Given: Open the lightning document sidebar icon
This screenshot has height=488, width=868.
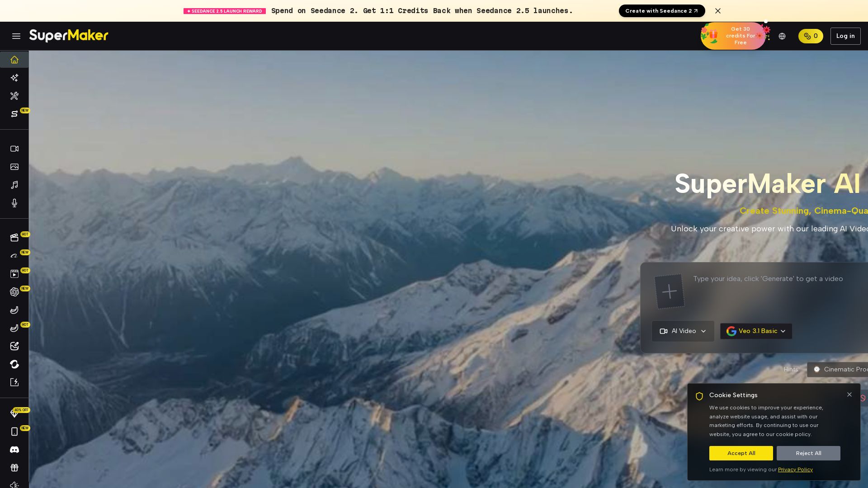Looking at the screenshot, I should click(x=14, y=382).
